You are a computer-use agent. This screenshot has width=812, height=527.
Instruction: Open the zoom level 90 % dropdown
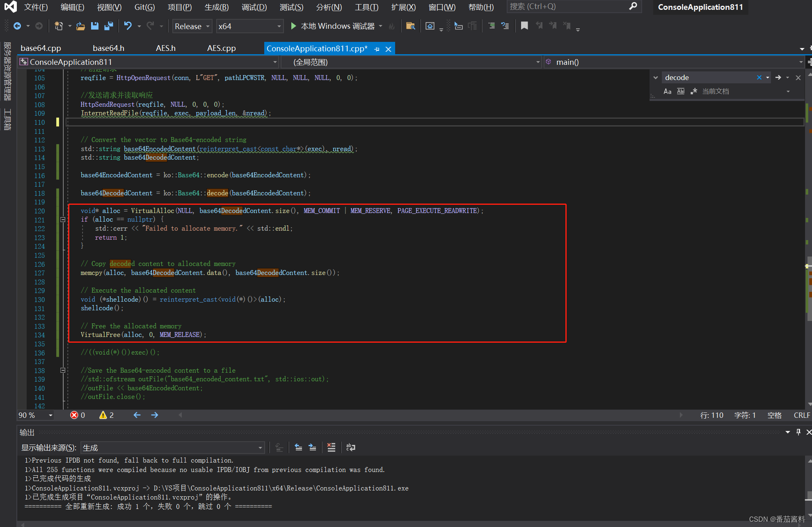[35, 415]
